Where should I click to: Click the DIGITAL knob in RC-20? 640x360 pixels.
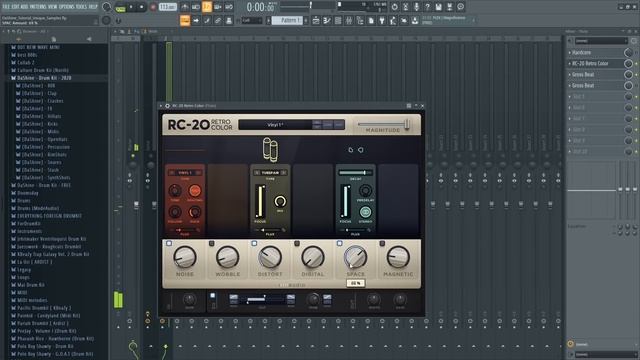pos(313,258)
